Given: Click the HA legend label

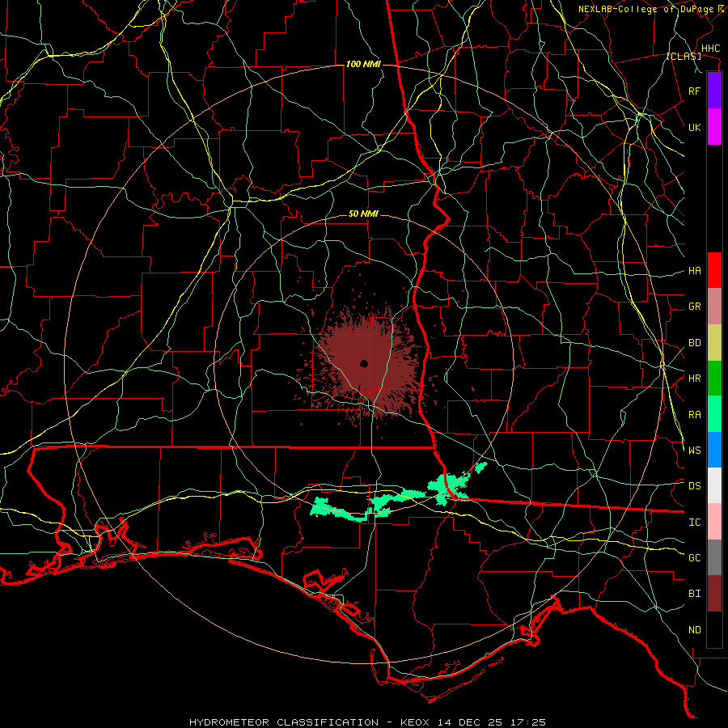Looking at the screenshot, I should pyautogui.click(x=695, y=270).
